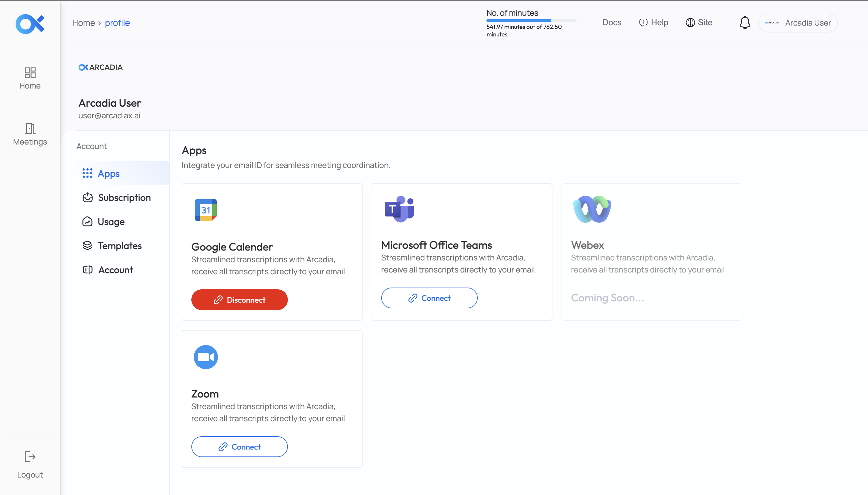868x495 pixels.
Task: Connect the Zoom integration
Action: (240, 447)
